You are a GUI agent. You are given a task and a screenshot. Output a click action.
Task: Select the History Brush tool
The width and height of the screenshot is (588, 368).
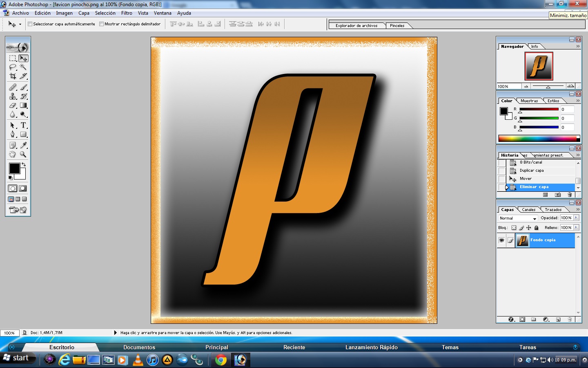click(24, 96)
